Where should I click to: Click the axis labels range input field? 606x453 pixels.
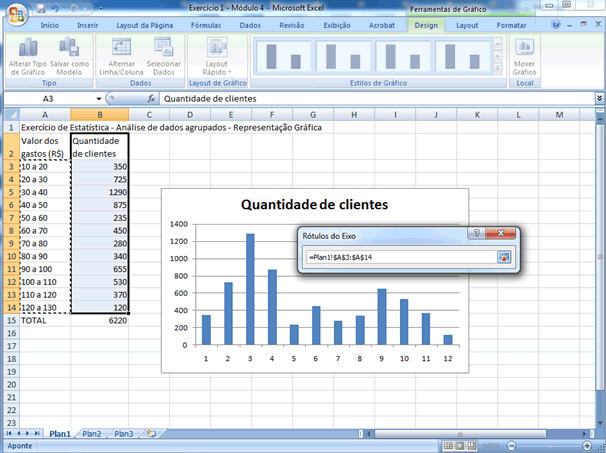400,257
